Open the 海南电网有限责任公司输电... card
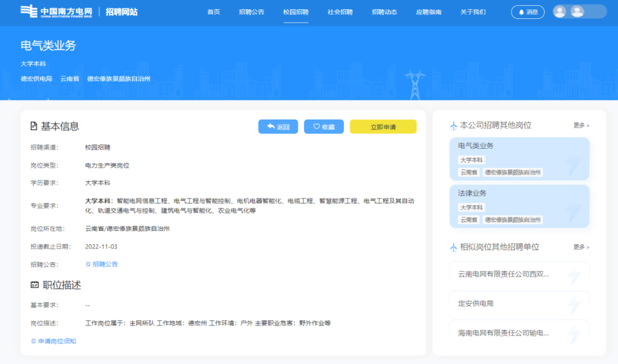 (x=519, y=333)
